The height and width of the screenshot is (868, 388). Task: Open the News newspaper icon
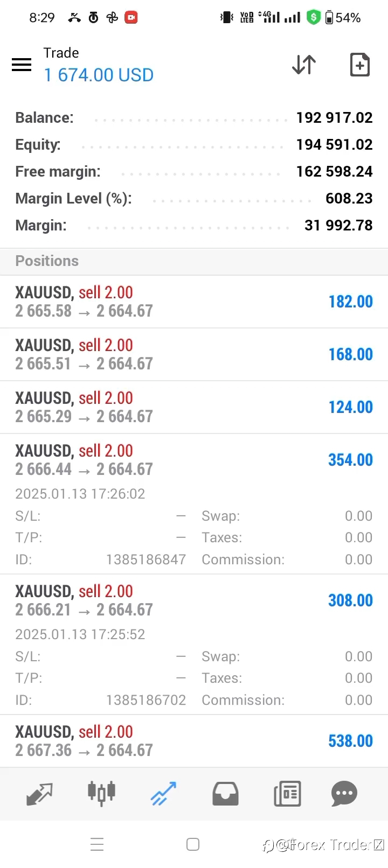[x=287, y=794]
